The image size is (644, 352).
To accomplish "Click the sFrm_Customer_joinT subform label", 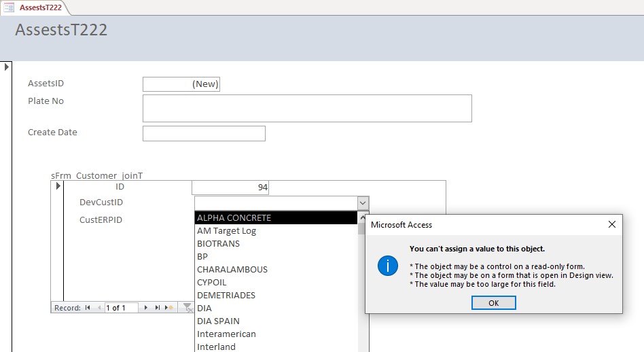I will tap(97, 176).
